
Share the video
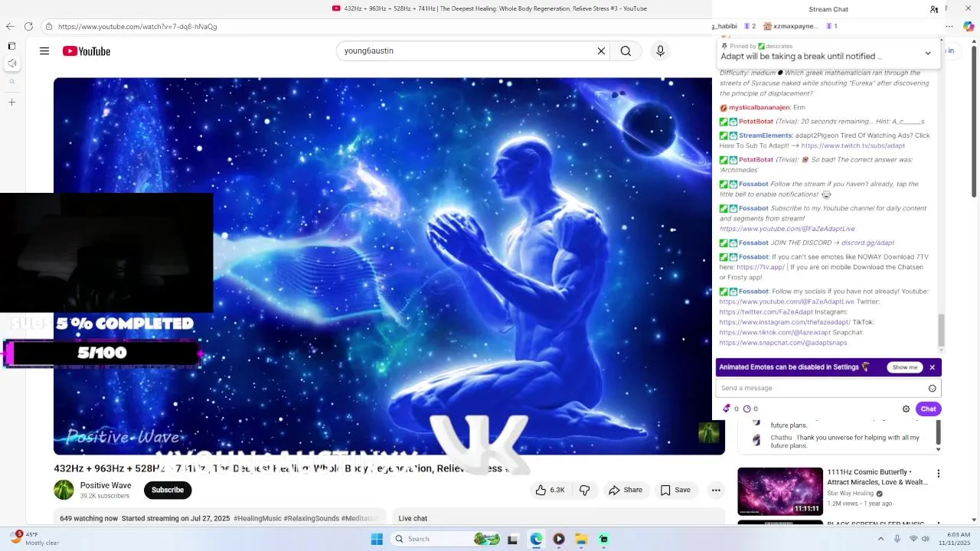[x=626, y=490]
